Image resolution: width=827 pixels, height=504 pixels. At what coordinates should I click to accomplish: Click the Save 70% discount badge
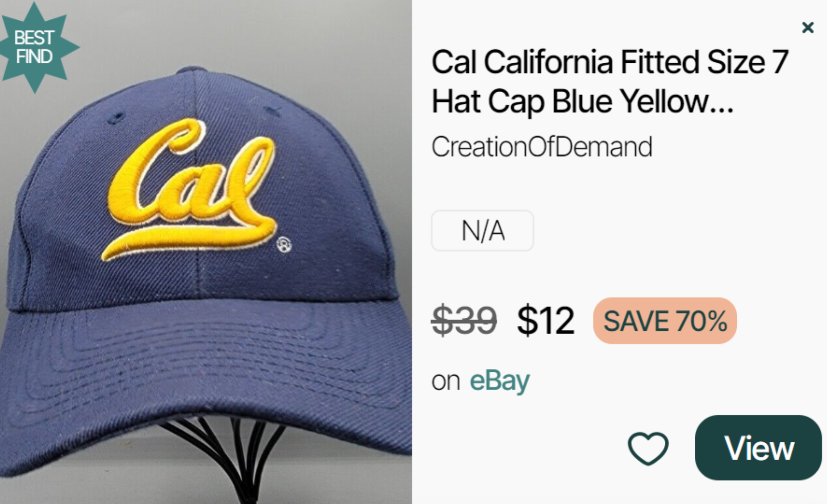click(x=665, y=321)
